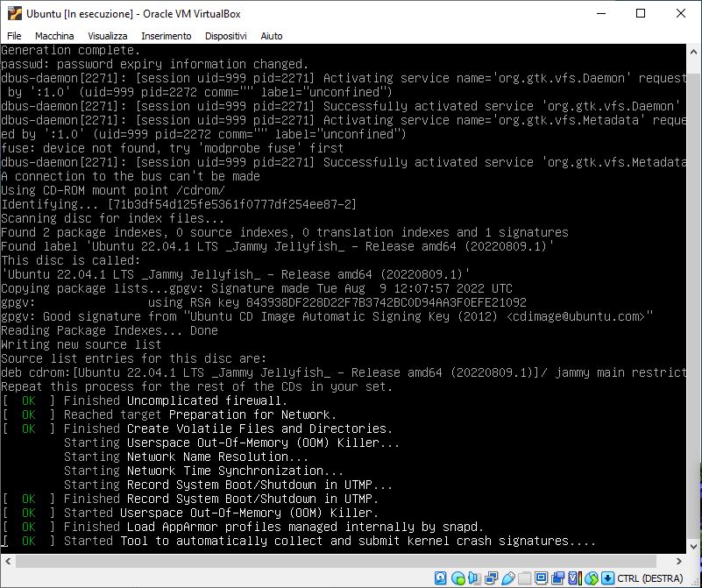Viewport: 702px width, 588px height.
Task: Click the 'fuse: device not found' line
Action: (x=173, y=148)
